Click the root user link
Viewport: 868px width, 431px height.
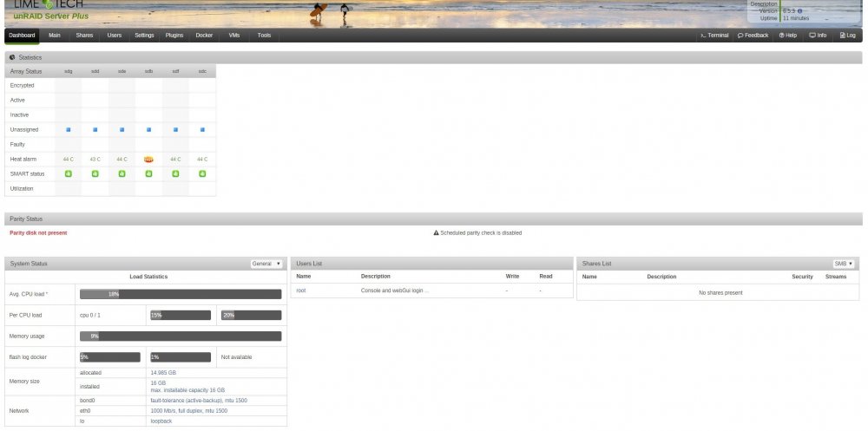[x=301, y=291]
